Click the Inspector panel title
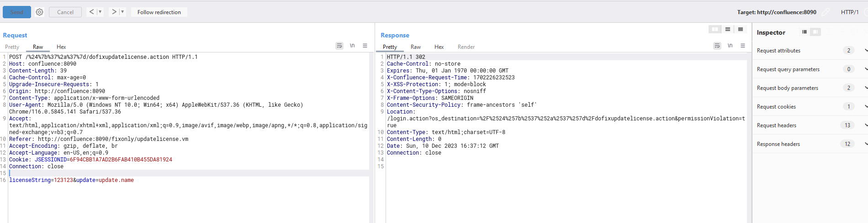This screenshot has height=223, width=868. (771, 32)
